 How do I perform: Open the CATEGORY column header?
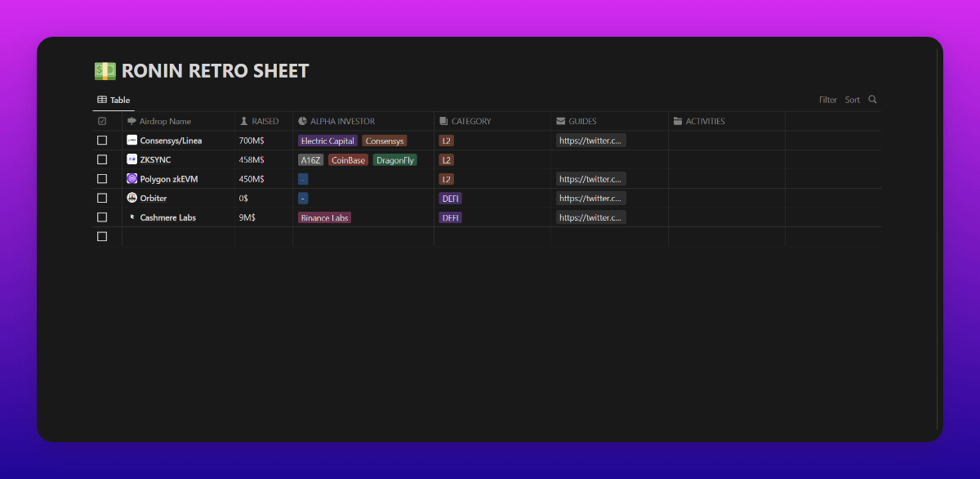tap(492, 121)
